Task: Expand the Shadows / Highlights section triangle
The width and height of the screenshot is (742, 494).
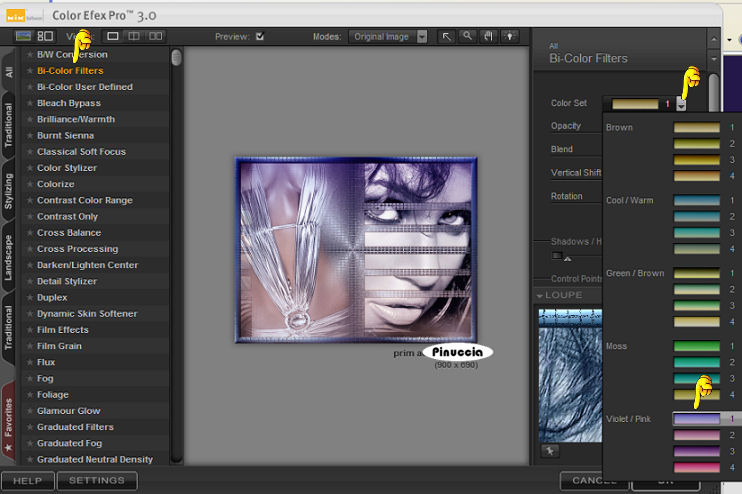Action: 568,259
